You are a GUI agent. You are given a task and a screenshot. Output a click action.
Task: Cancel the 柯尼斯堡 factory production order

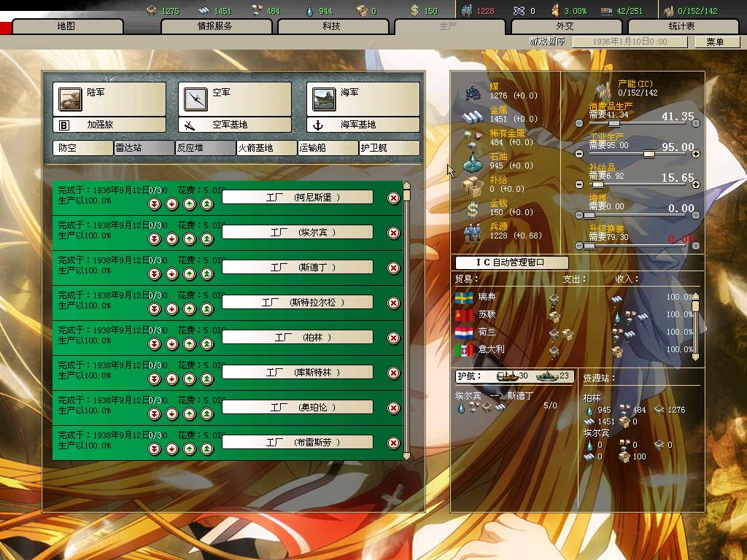393,198
